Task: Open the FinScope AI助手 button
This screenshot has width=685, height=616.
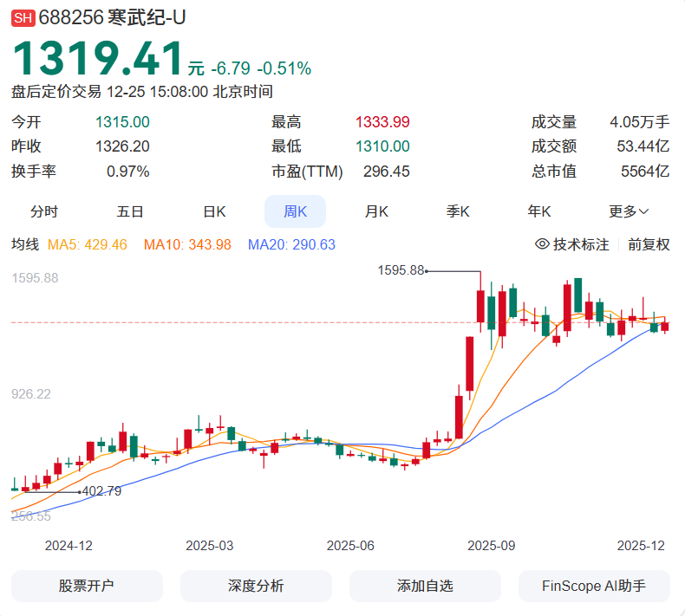Action: coord(594,586)
